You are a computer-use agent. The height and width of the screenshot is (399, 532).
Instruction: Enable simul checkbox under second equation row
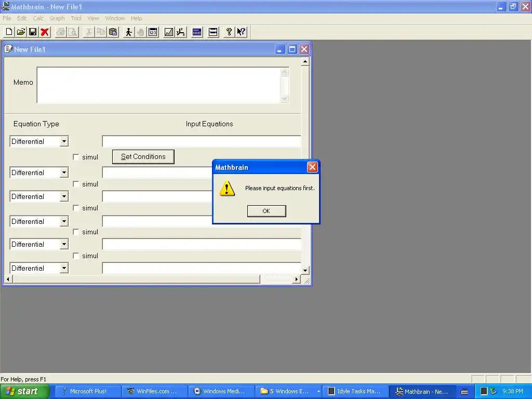click(76, 184)
